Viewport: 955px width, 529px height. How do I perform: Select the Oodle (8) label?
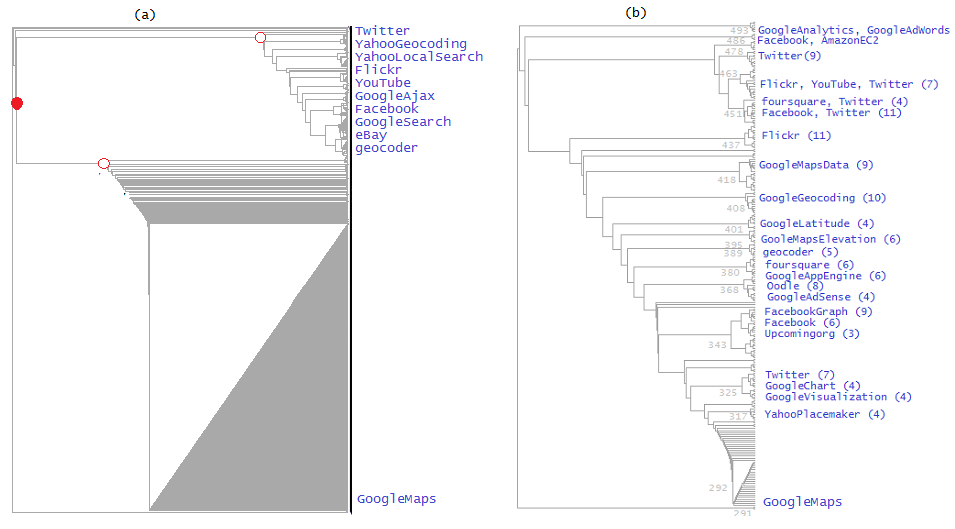pos(795,286)
